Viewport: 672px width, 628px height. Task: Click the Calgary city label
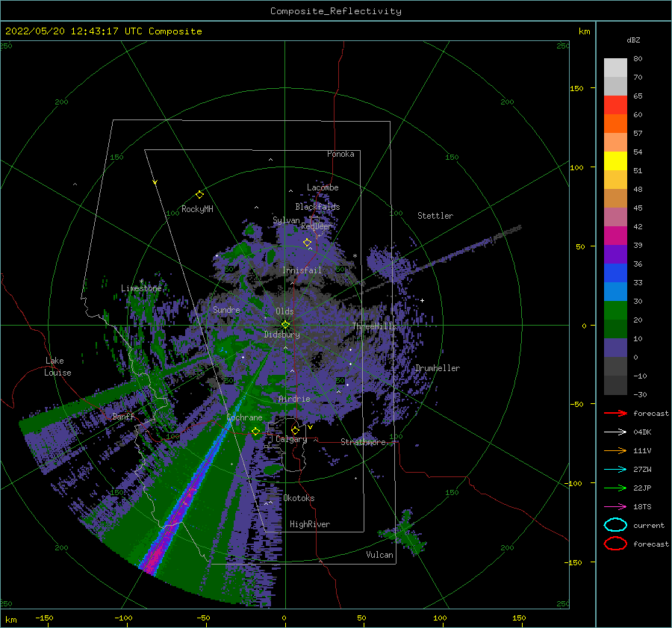click(x=291, y=439)
